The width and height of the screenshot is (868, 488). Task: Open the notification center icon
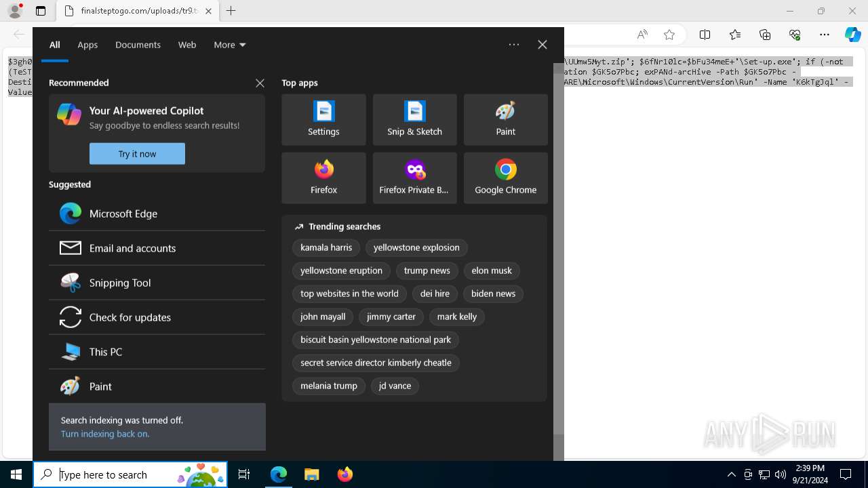846,474
